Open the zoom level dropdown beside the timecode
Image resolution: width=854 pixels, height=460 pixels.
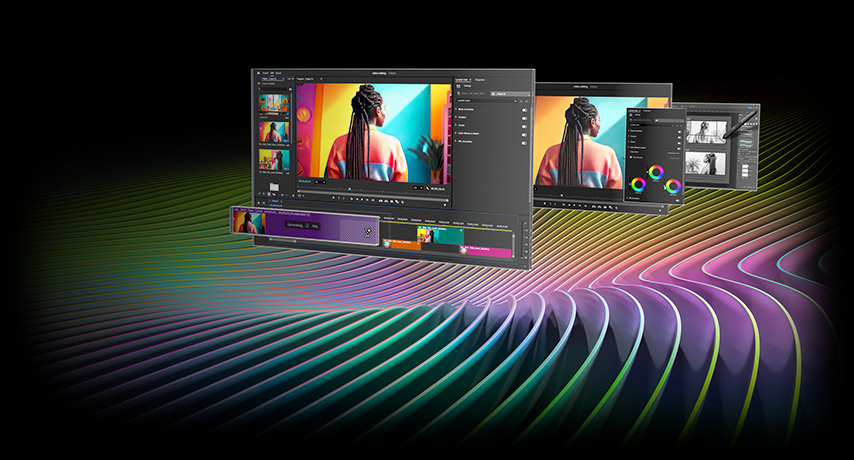coord(320,182)
